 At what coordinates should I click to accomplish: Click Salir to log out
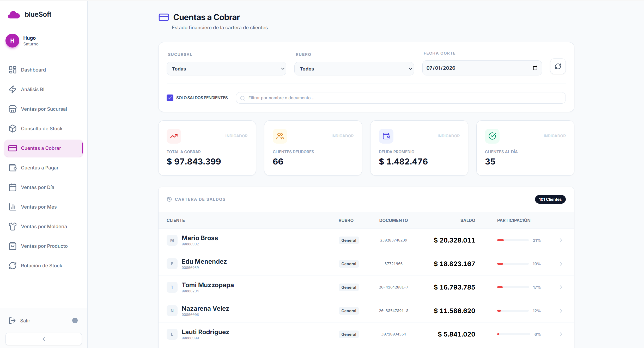coord(25,321)
